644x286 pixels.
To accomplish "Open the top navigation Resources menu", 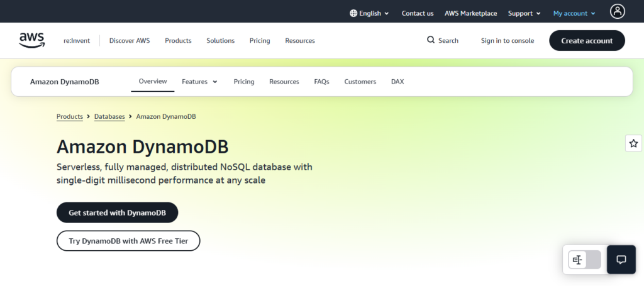I will [300, 41].
